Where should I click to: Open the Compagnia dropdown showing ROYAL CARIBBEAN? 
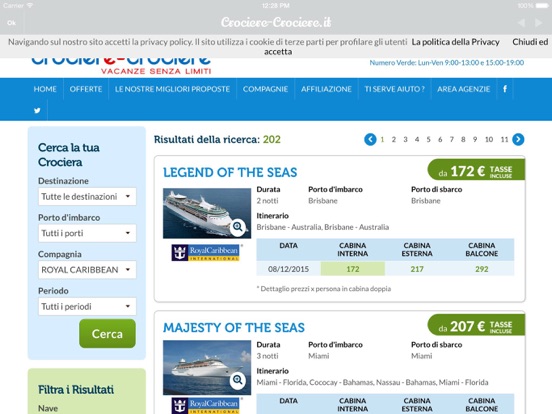(87, 270)
